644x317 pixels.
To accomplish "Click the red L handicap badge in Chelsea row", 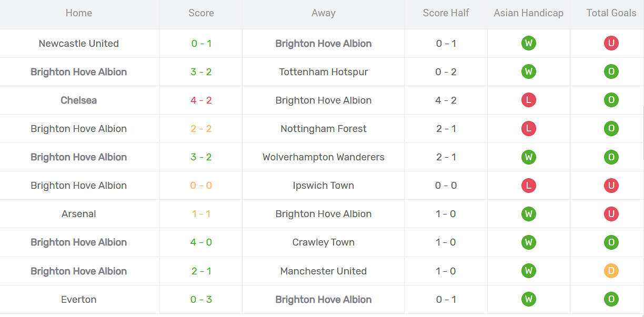I will [x=528, y=100].
